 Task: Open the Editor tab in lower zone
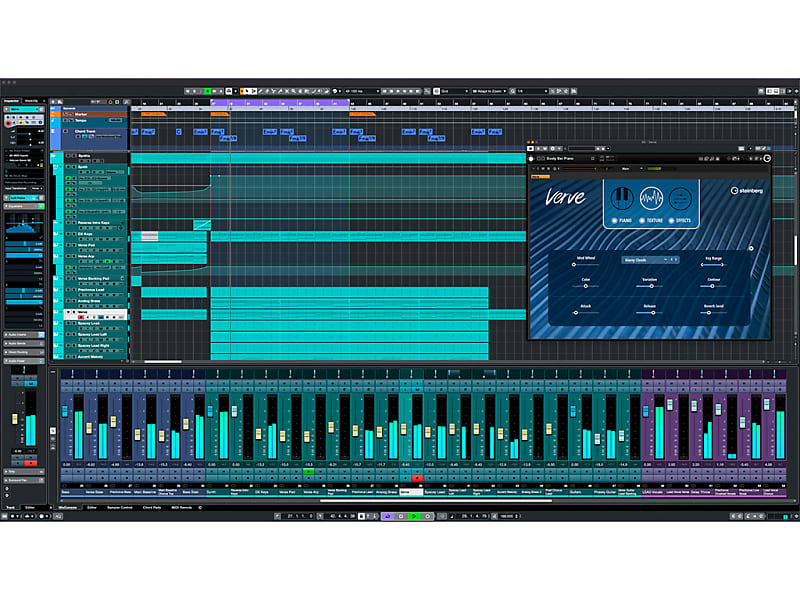pos(92,508)
